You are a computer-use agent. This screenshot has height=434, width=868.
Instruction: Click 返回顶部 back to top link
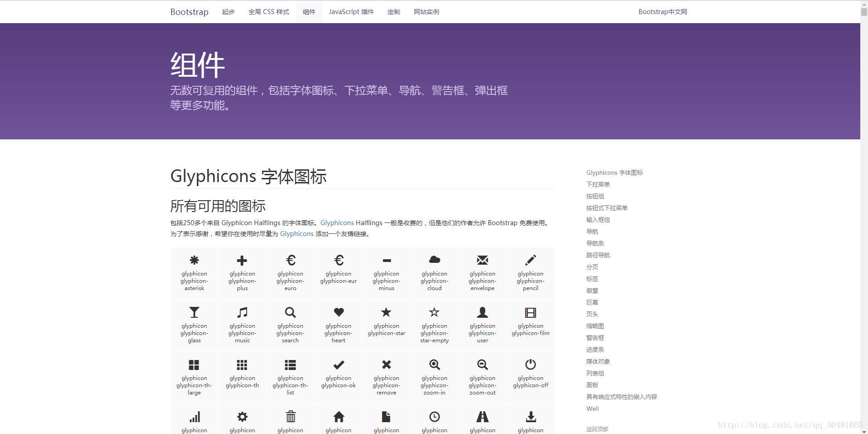tap(597, 429)
